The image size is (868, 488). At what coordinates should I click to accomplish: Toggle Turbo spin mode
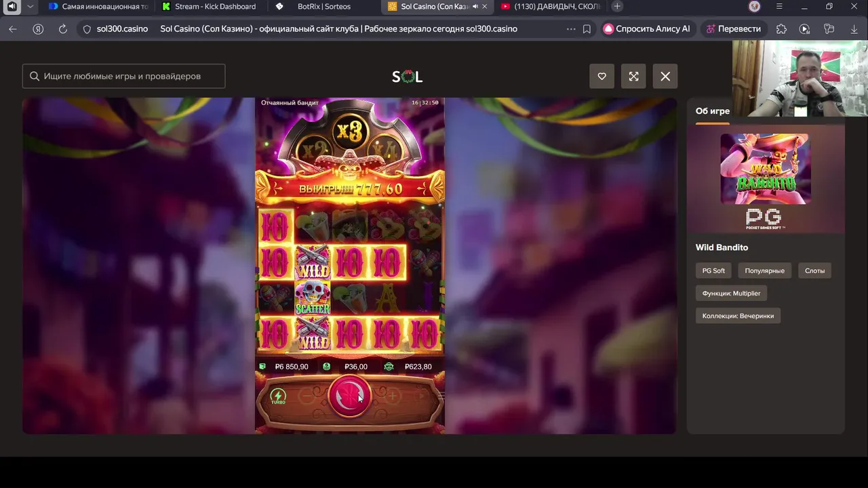[x=278, y=396]
